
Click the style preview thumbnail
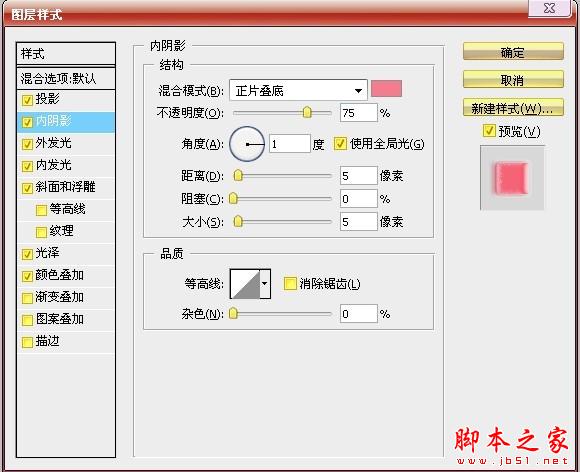pyautogui.click(x=512, y=178)
